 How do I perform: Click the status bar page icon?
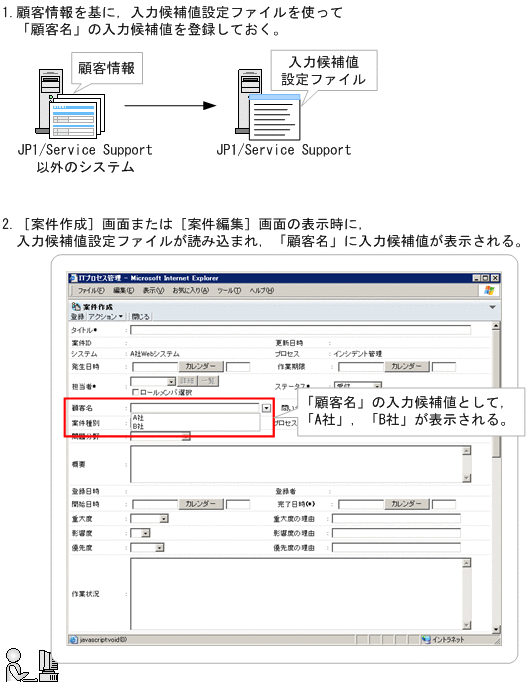click(x=74, y=640)
